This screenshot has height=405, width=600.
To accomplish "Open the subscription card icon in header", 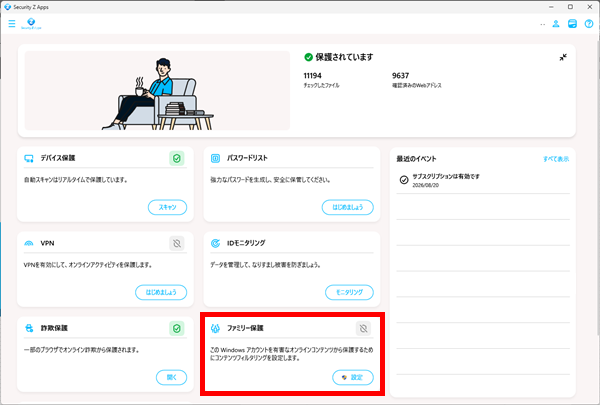I will 572,24.
